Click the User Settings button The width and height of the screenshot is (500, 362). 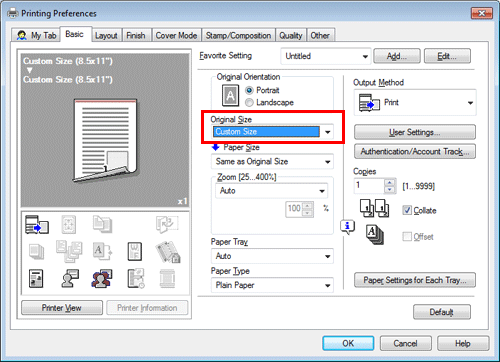click(x=414, y=132)
